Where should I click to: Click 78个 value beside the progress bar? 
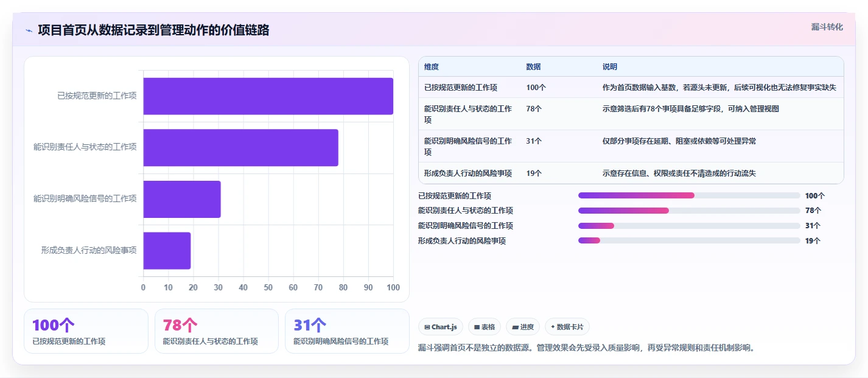[x=813, y=211]
